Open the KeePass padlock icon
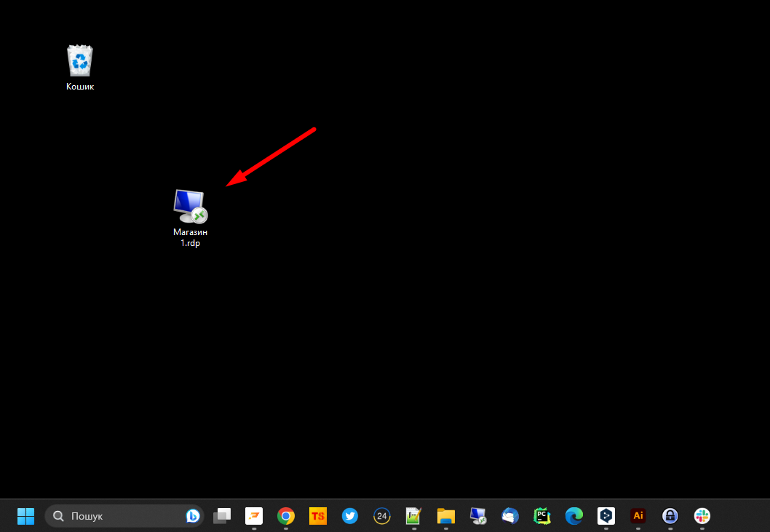 click(x=670, y=516)
